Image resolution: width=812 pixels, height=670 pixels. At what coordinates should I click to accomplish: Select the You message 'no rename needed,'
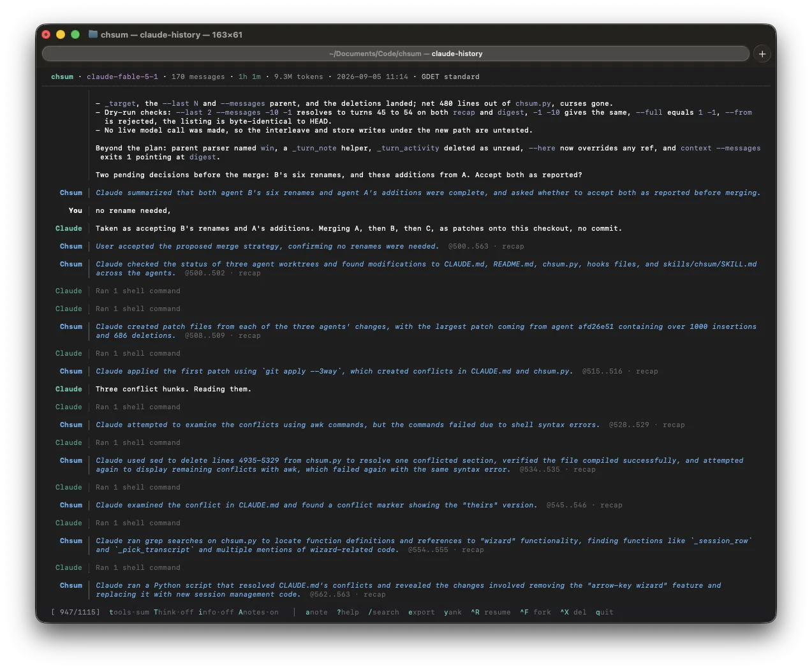[x=133, y=210]
